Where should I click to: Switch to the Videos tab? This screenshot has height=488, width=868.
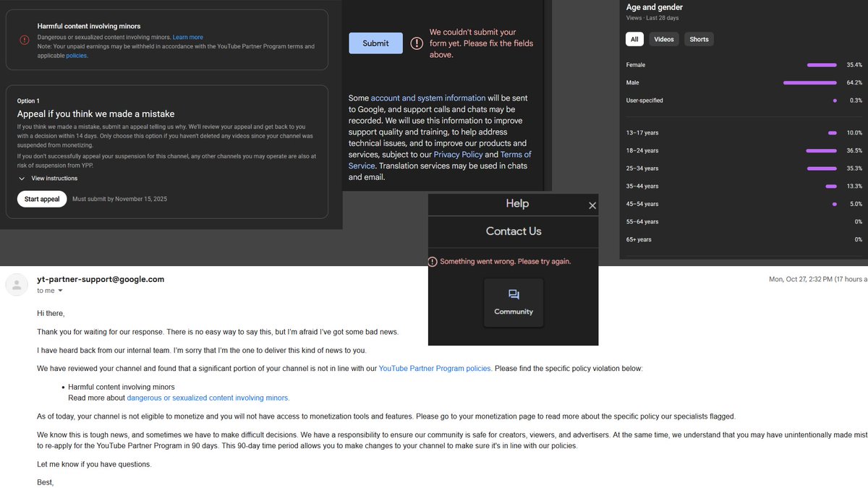pyautogui.click(x=664, y=39)
